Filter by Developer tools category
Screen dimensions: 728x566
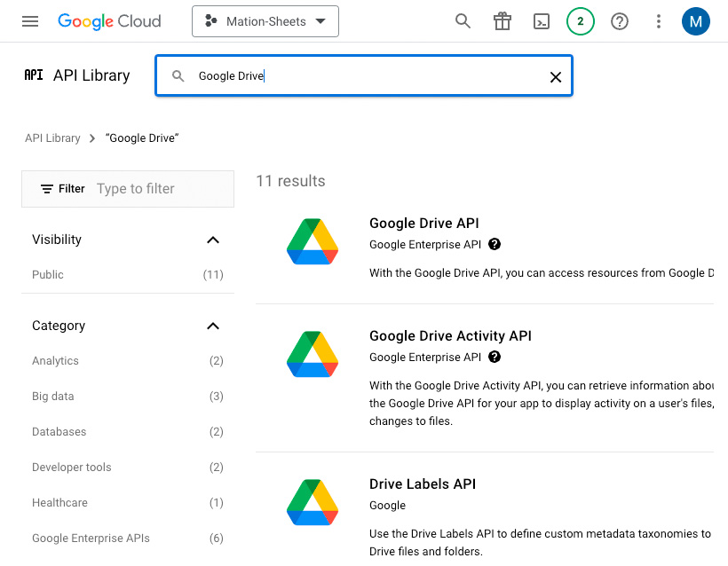pyautogui.click(x=128, y=468)
